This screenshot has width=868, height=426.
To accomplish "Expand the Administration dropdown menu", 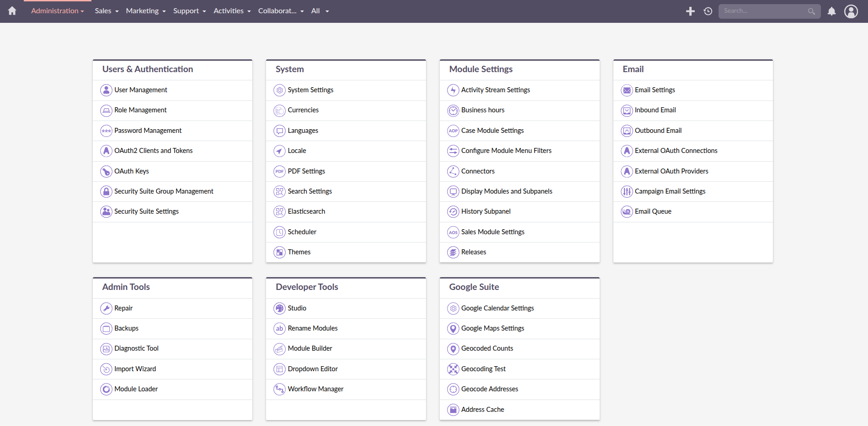I will click(58, 11).
